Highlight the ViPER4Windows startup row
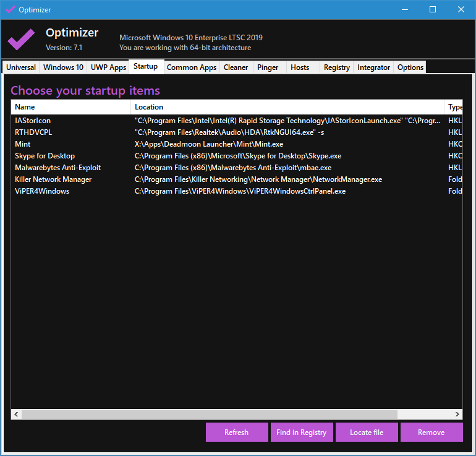The image size is (476, 456). (42, 191)
